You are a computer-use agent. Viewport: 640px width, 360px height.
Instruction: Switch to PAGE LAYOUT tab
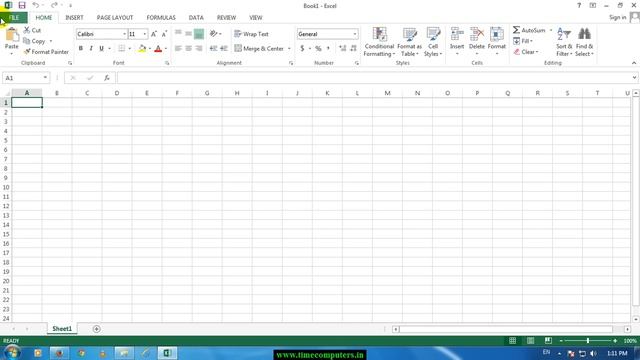[115, 18]
